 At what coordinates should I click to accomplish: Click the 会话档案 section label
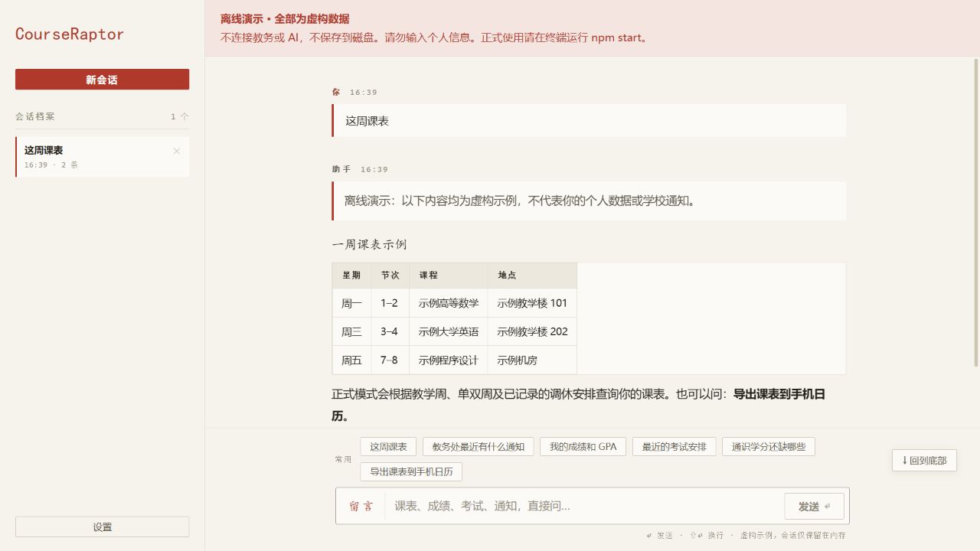pos(35,116)
